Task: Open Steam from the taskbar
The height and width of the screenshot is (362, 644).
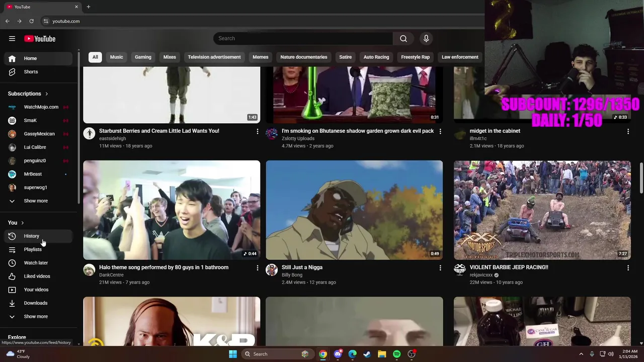Action: 367,354
